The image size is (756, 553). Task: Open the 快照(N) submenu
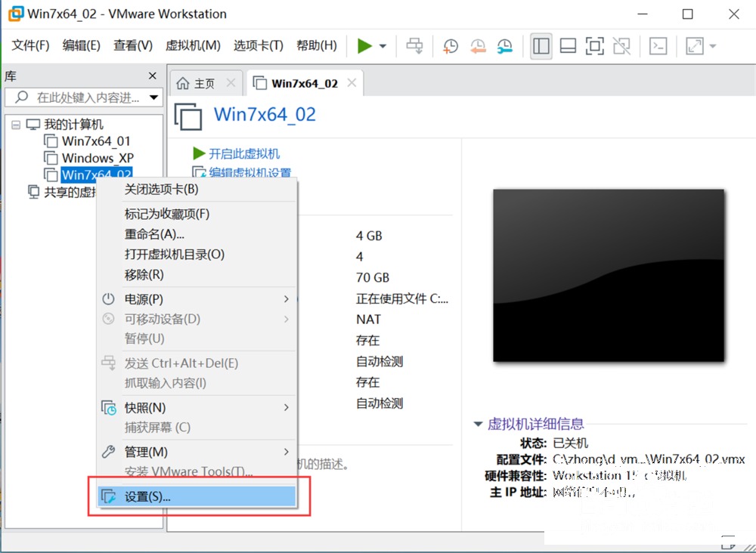tap(197, 407)
